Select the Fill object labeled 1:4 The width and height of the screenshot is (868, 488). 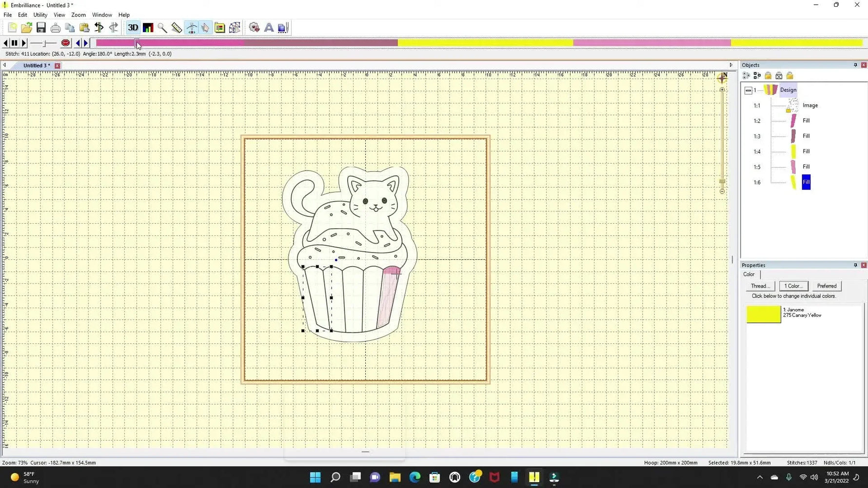[x=806, y=151]
